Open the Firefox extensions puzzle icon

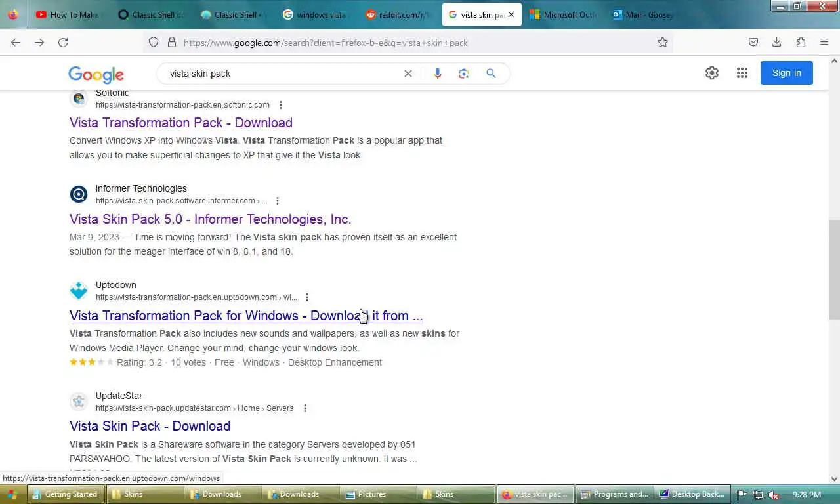(801, 42)
